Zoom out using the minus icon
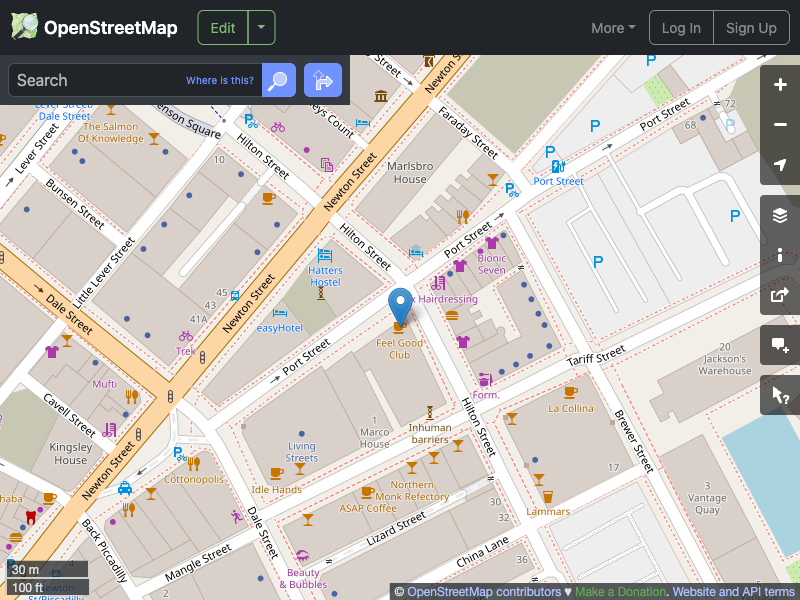Image resolution: width=800 pixels, height=600 pixels. tap(780, 125)
